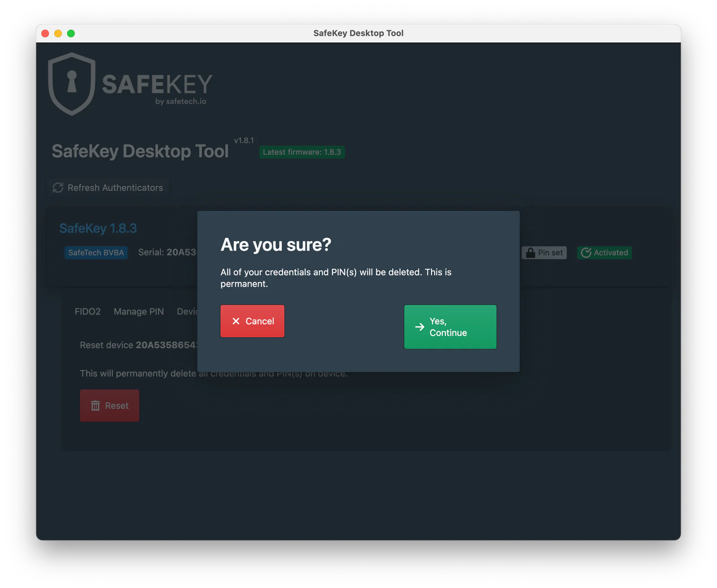The height and width of the screenshot is (588, 717).
Task: Click the trash can icon on Reset
Action: [x=95, y=406]
